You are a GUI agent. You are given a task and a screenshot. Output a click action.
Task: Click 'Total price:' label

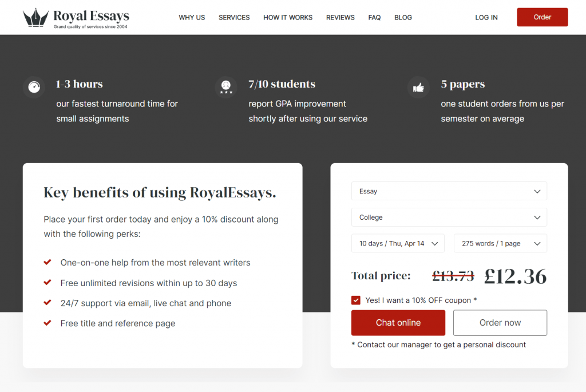381,276
